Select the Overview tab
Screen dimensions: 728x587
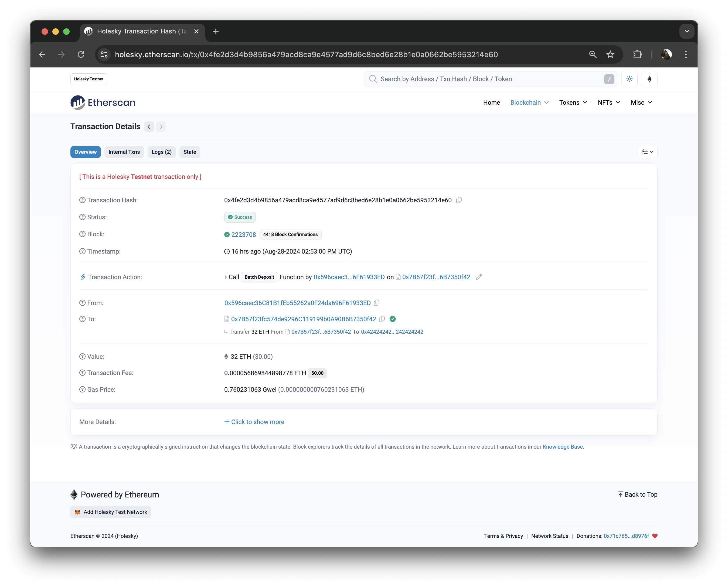pos(86,152)
